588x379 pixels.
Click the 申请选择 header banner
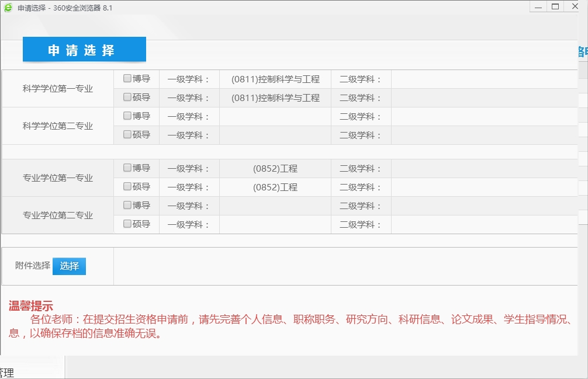pos(84,50)
